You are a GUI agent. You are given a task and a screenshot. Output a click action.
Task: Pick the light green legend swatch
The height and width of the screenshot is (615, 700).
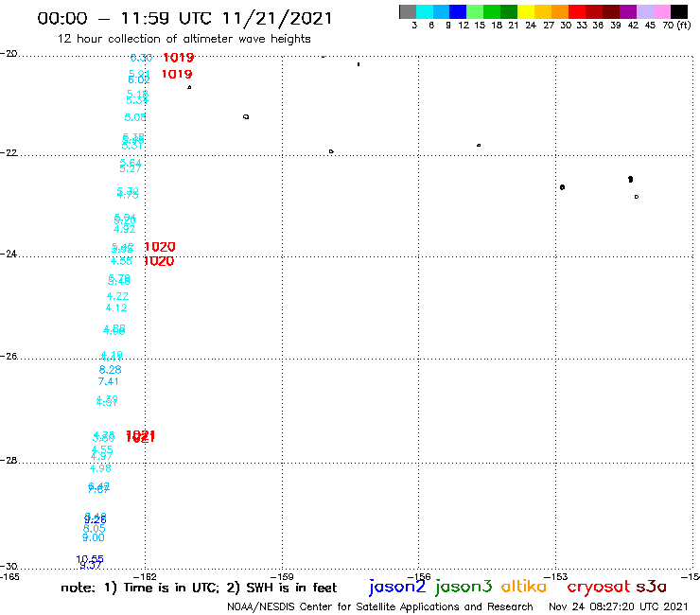(475, 11)
